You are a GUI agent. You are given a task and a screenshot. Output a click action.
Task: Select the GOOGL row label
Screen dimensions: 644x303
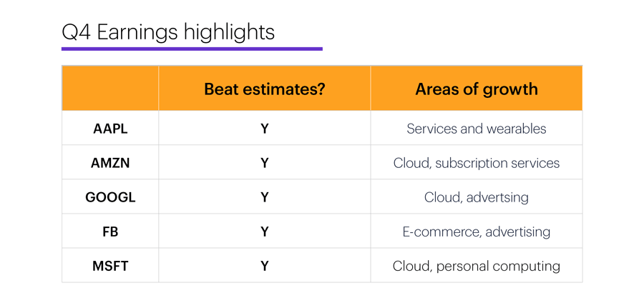pos(110,197)
